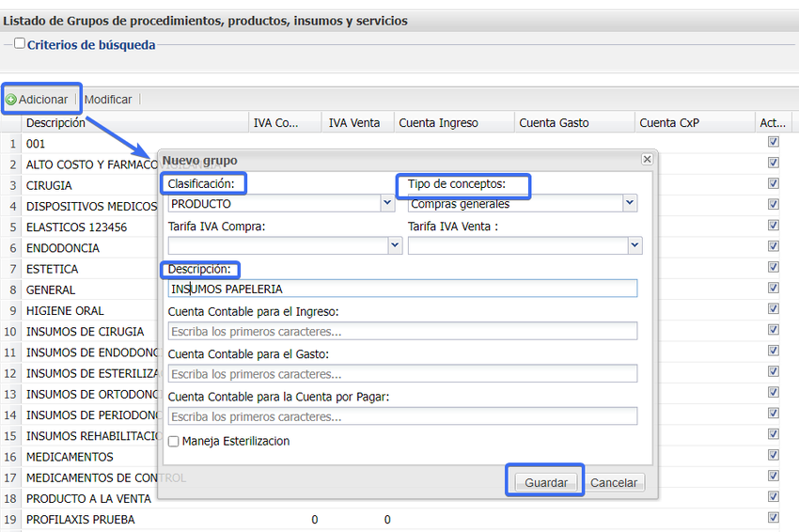Open the Tarifa IVA Compra dropdown
This screenshot has height=532, width=799.
coord(395,245)
